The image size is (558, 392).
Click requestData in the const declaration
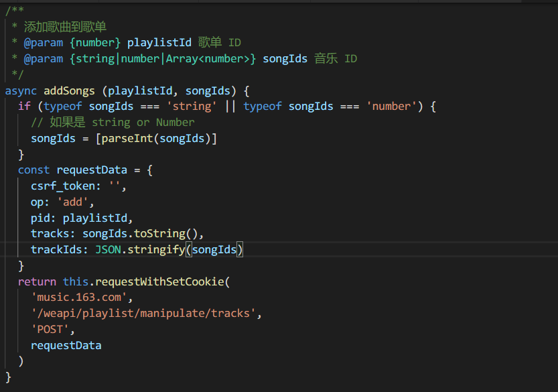pyautogui.click(x=92, y=170)
